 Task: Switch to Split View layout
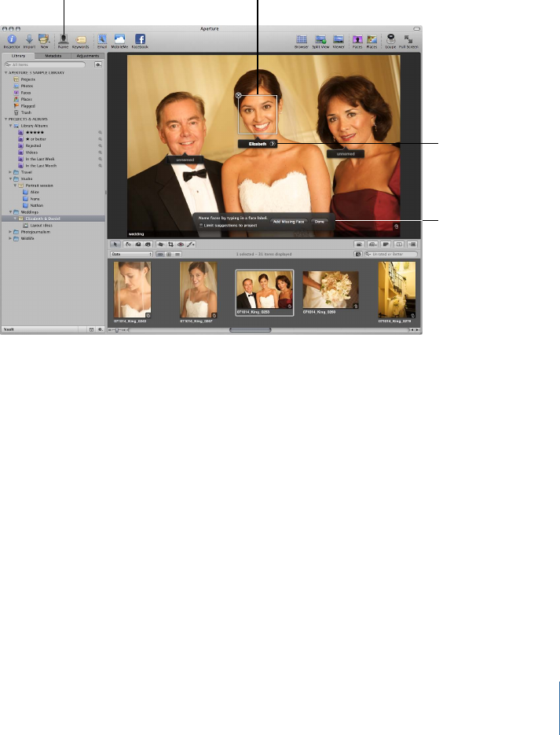(320, 41)
